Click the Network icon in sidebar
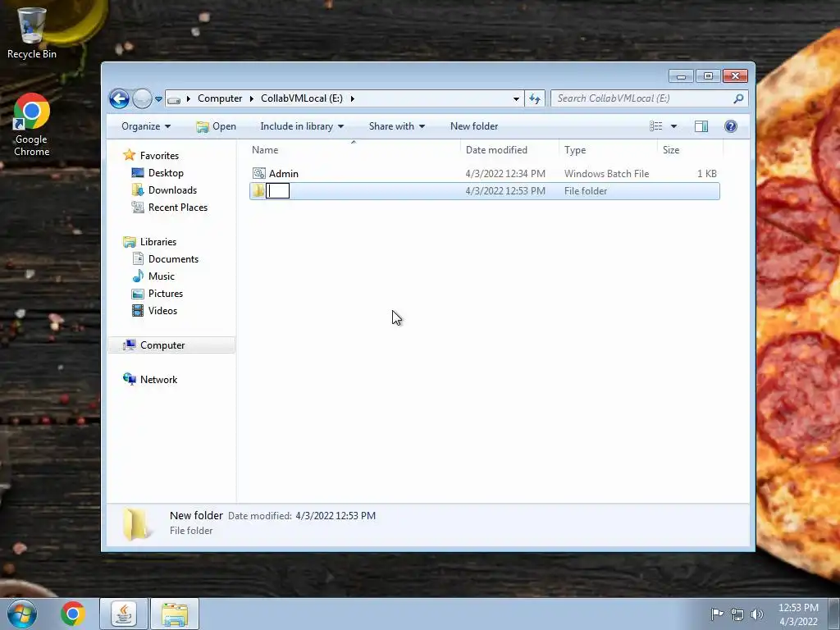Image resolution: width=840 pixels, height=630 pixels. point(129,379)
